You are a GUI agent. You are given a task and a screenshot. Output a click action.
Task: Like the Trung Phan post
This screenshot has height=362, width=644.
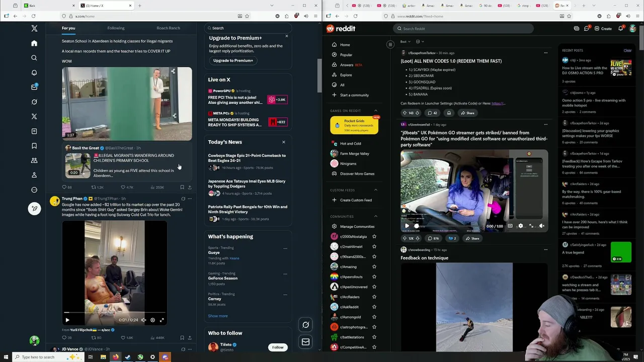(x=123, y=337)
